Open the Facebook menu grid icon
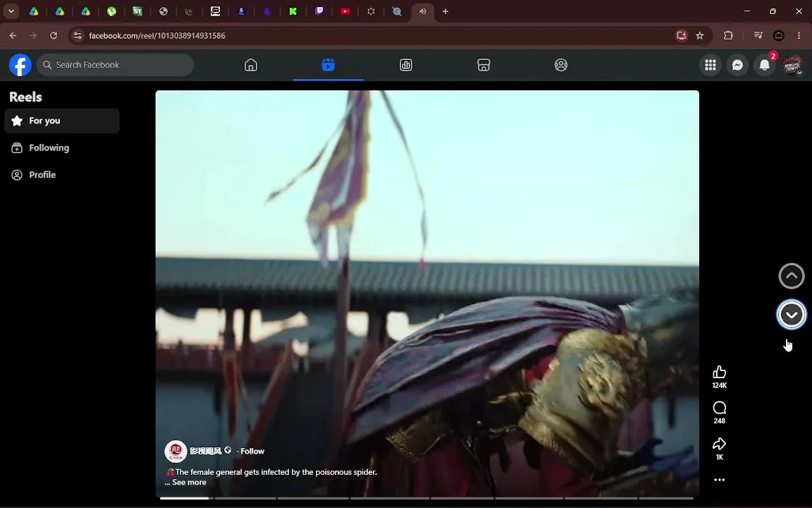The height and width of the screenshot is (508, 812). coord(710,65)
